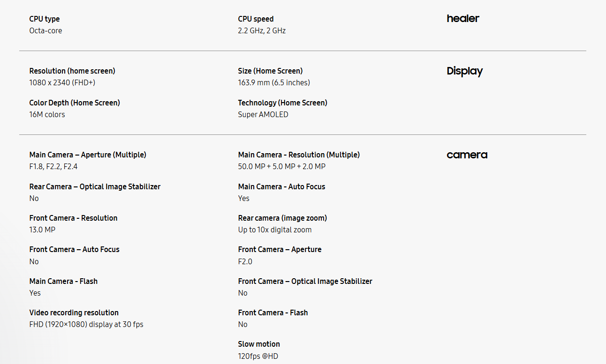This screenshot has width=606, height=364.
Task: Click the Size (Home Screen) label
Action: [x=270, y=71]
